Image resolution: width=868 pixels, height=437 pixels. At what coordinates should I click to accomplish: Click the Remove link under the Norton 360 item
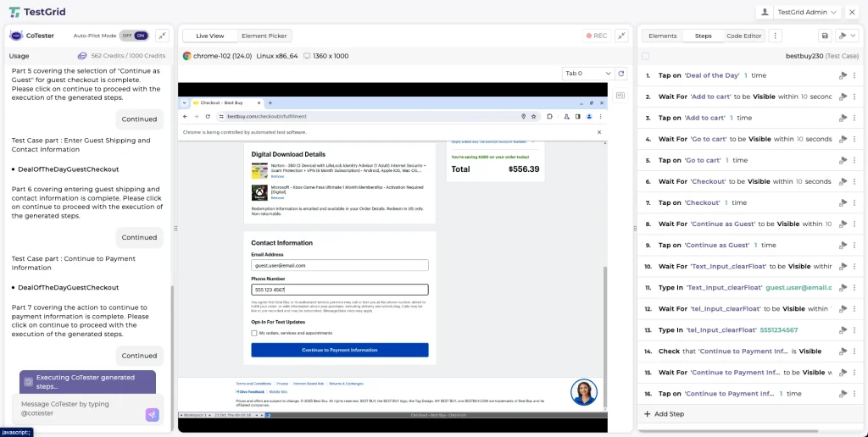pos(277,176)
